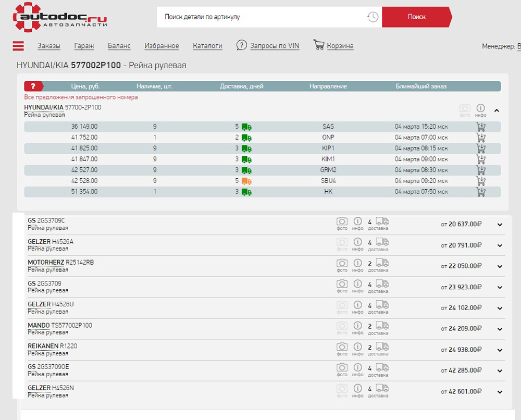
Task: Open the hamburger menu icon
Action: (18, 46)
